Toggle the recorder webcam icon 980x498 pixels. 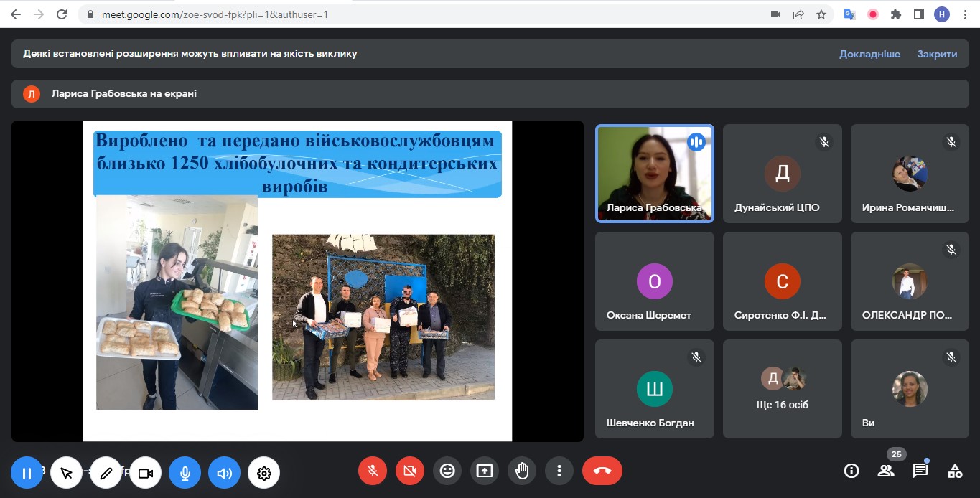(x=146, y=473)
